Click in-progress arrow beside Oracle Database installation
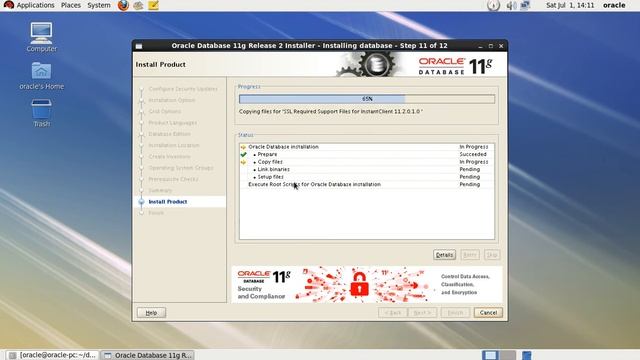 tap(244, 147)
